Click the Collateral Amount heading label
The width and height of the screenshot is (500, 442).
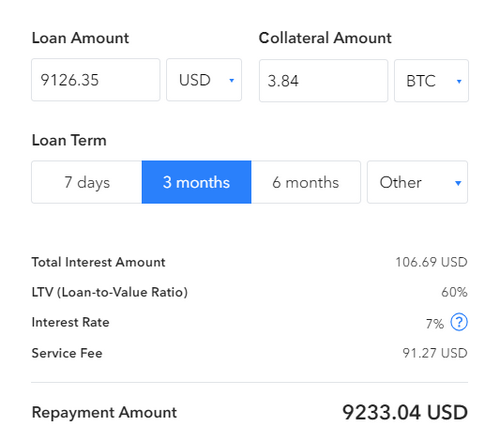325,38
